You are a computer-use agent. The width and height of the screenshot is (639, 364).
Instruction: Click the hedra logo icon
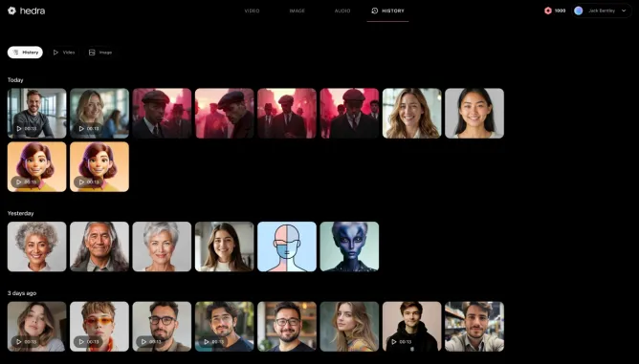pyautogui.click(x=11, y=11)
